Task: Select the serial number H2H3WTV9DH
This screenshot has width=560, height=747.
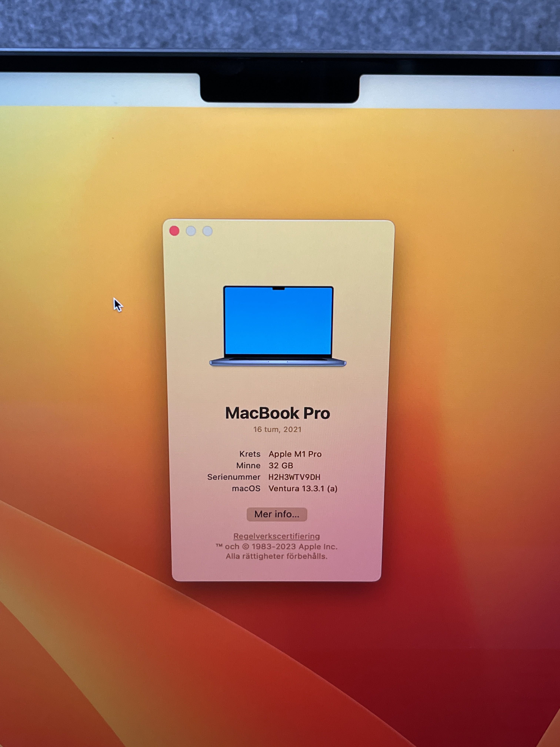Action: 294,477
